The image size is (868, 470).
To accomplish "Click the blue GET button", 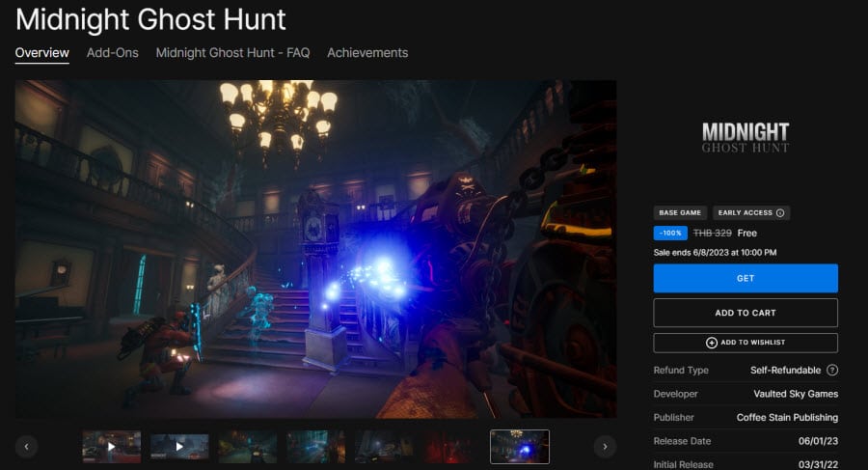I will coord(746,278).
